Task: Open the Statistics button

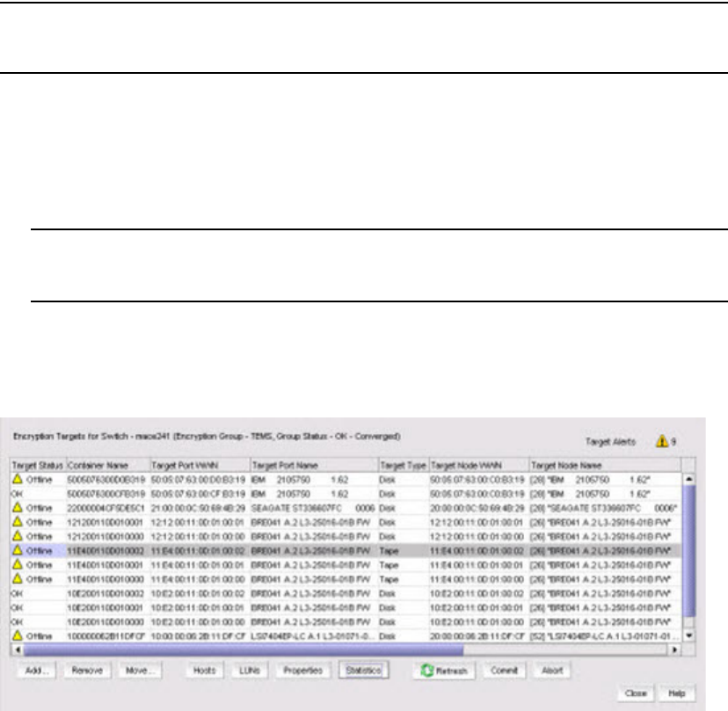Action: tap(363, 671)
